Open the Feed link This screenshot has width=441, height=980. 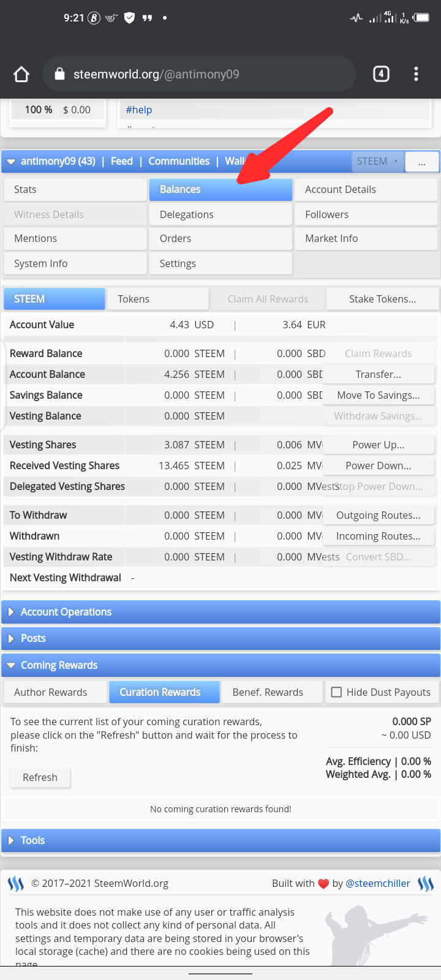122,161
